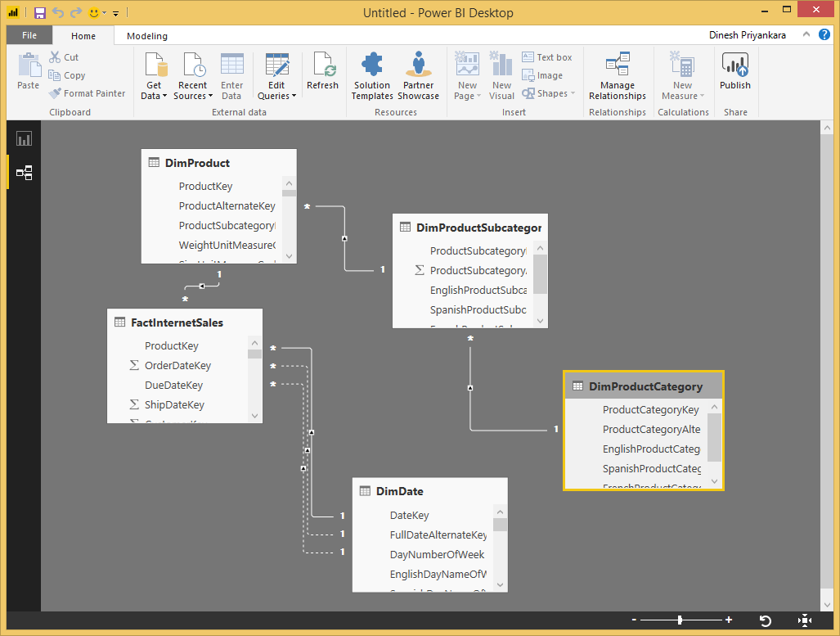Screen dimensions: 840x636
Task: Insert an Image
Action: coord(542,75)
